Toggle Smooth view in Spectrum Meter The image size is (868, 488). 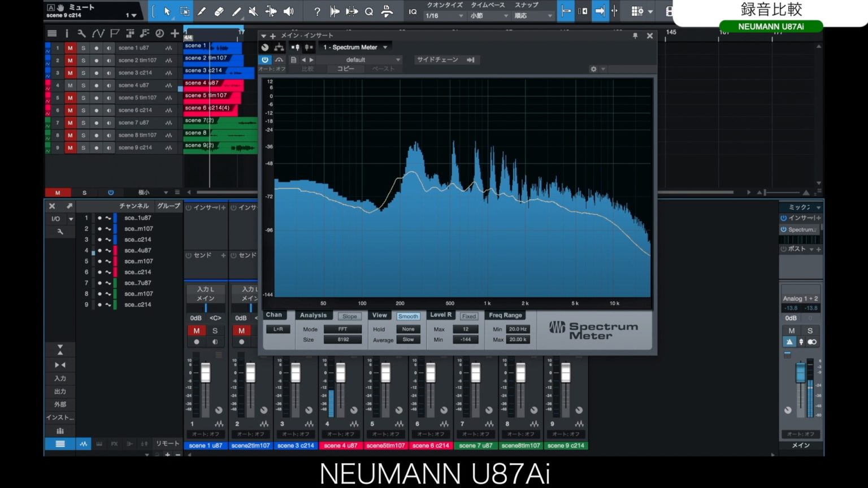[x=408, y=316]
